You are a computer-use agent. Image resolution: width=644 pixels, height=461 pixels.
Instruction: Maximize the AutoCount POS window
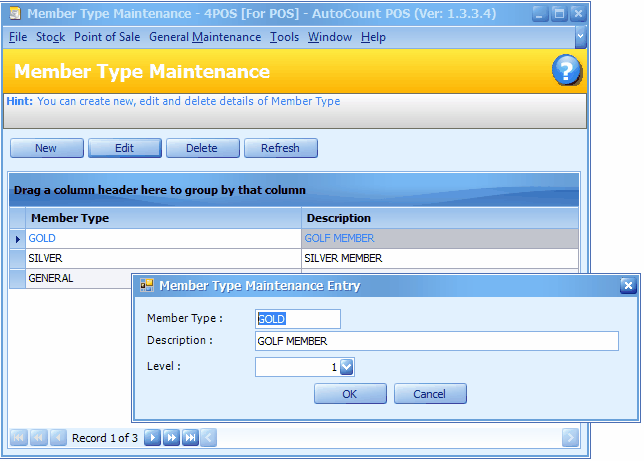(559, 14)
